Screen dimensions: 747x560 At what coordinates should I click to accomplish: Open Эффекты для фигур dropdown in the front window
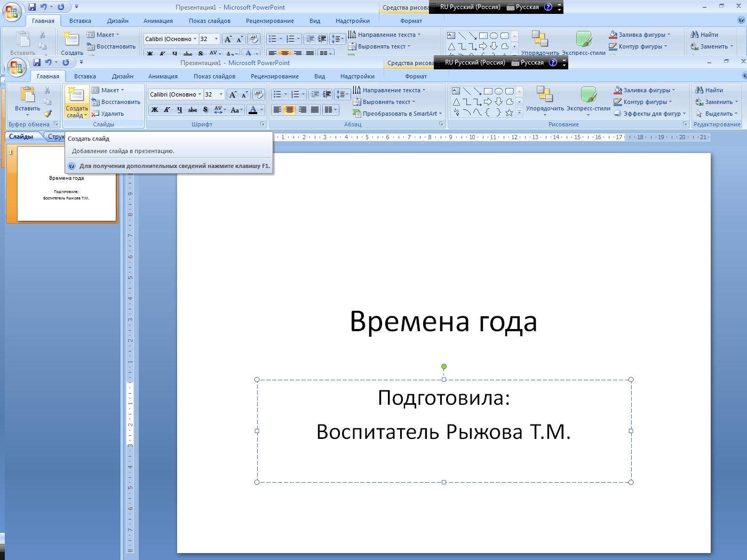click(649, 114)
